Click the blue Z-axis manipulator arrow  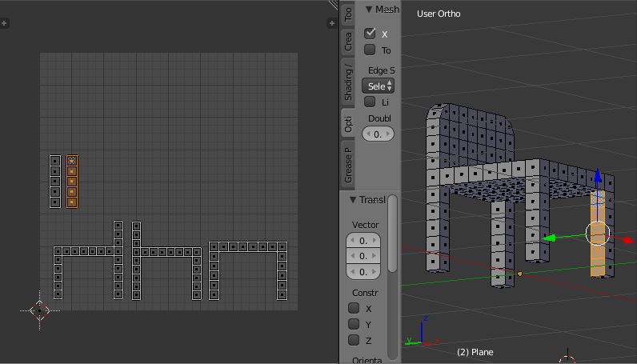(x=598, y=175)
